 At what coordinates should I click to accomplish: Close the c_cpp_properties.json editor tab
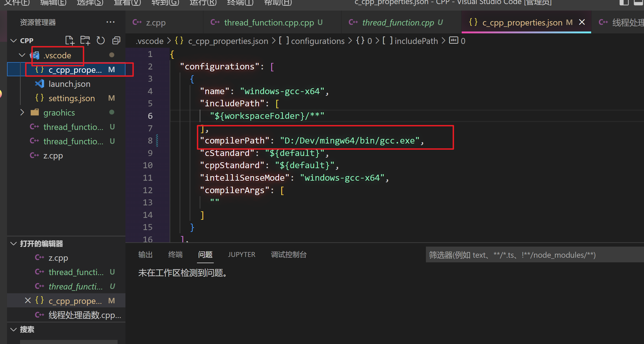(x=582, y=22)
